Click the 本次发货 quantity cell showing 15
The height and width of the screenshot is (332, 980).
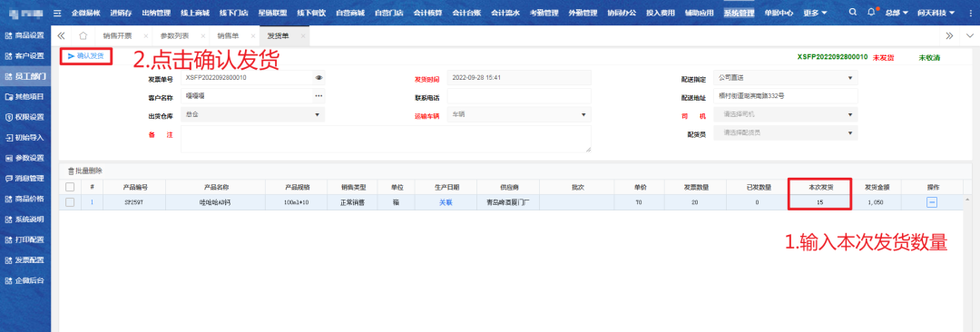pyautogui.click(x=819, y=202)
